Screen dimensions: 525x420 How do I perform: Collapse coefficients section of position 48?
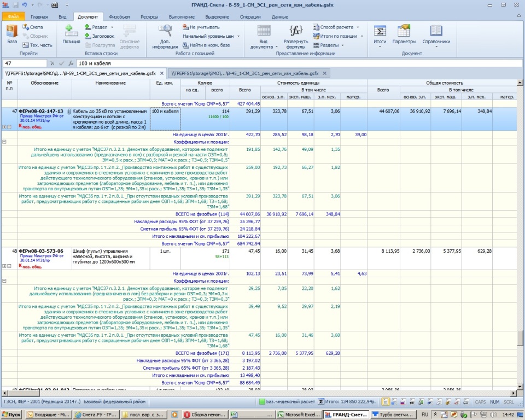click(x=5, y=281)
